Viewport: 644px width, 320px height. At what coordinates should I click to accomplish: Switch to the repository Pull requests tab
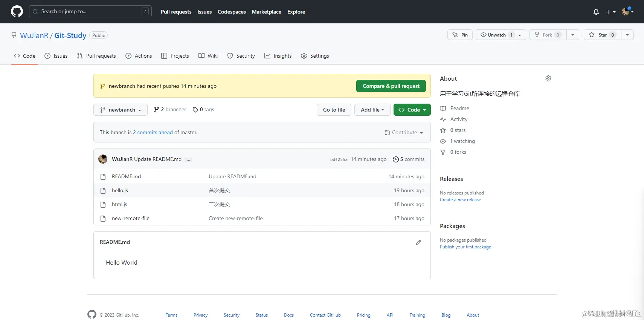coord(96,56)
